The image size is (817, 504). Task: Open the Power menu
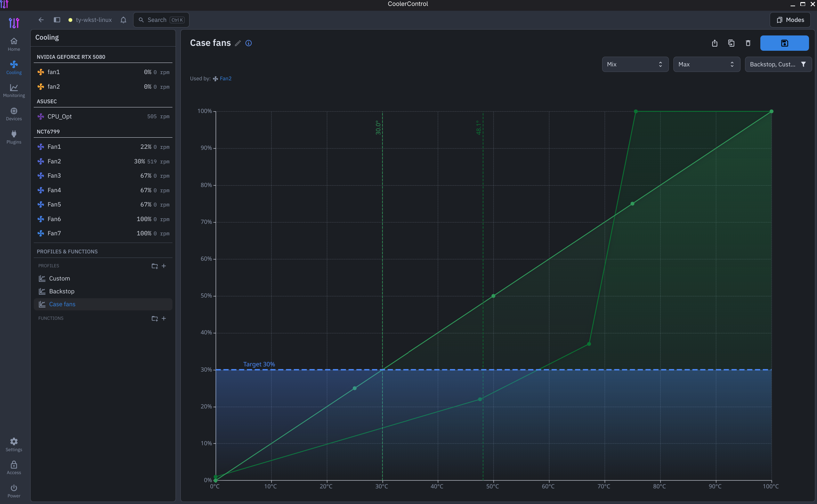[14, 491]
